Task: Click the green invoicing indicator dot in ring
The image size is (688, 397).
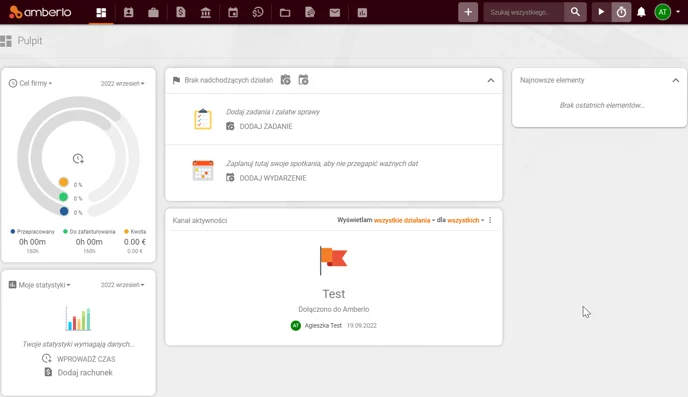Action: 64,197
